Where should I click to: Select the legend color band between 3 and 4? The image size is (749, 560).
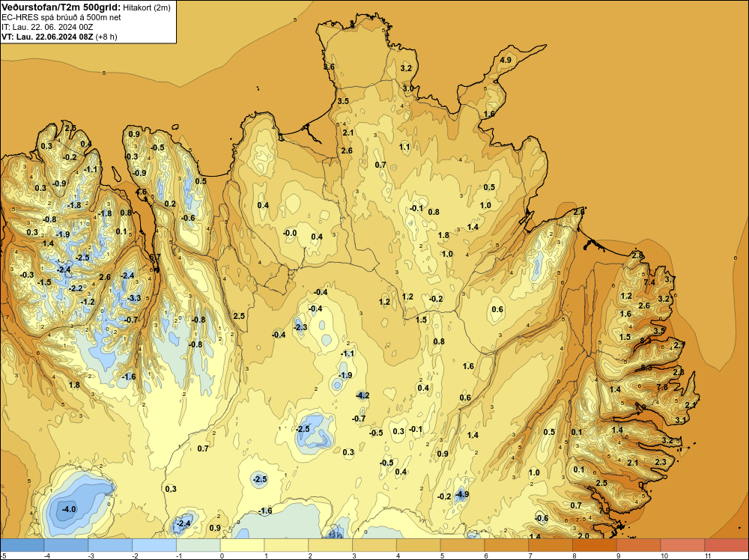(374, 545)
